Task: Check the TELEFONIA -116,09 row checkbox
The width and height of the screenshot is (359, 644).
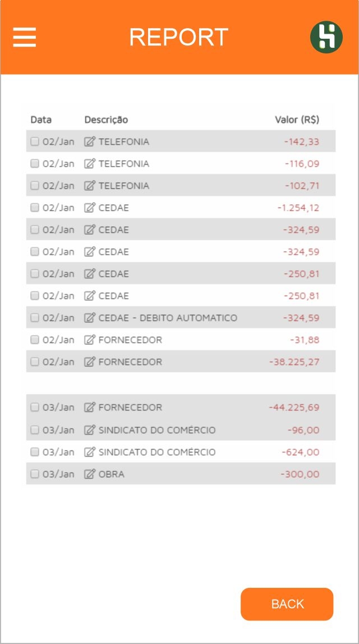Action: coord(35,163)
